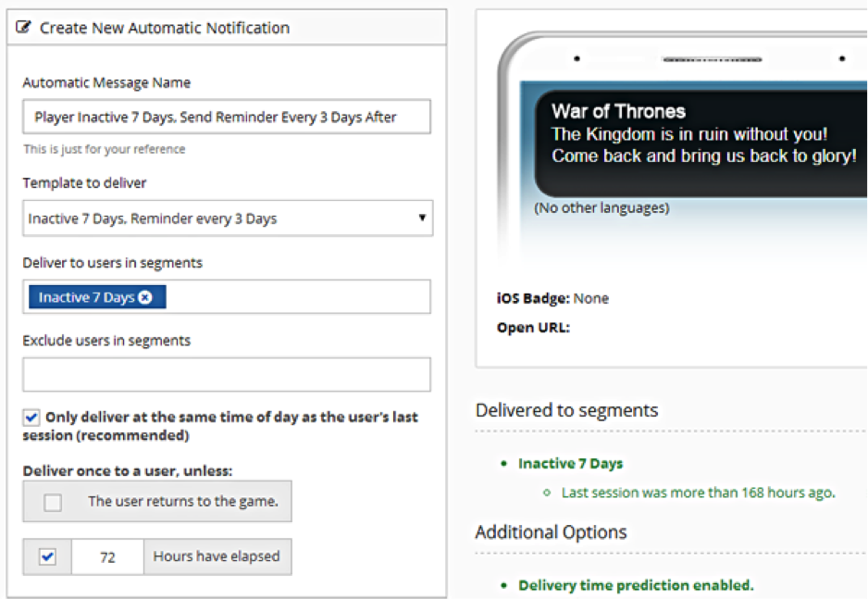
Task: Click the Last session 168 hours condition
Action: [x=698, y=493]
